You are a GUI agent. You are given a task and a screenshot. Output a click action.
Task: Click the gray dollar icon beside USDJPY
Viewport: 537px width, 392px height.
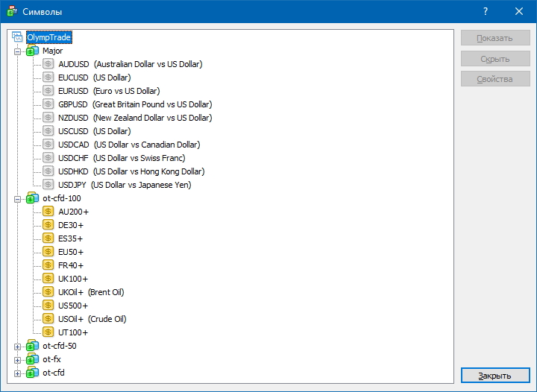tap(48, 185)
